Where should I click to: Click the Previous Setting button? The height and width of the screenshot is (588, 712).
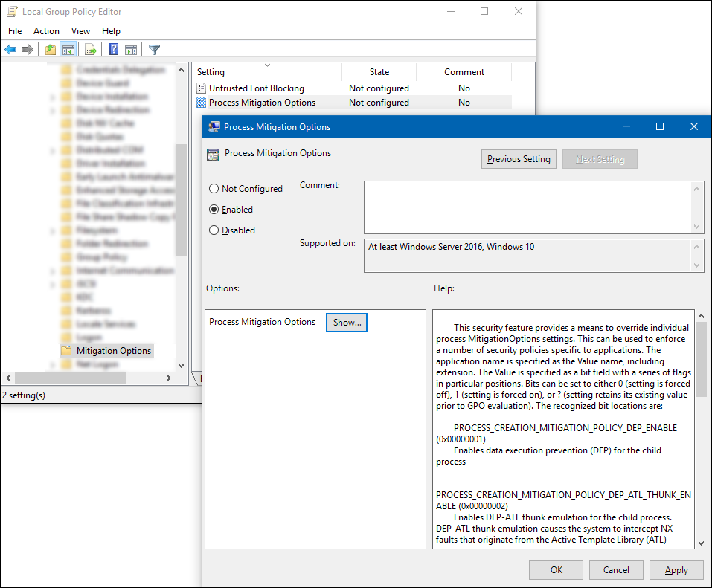(x=519, y=159)
